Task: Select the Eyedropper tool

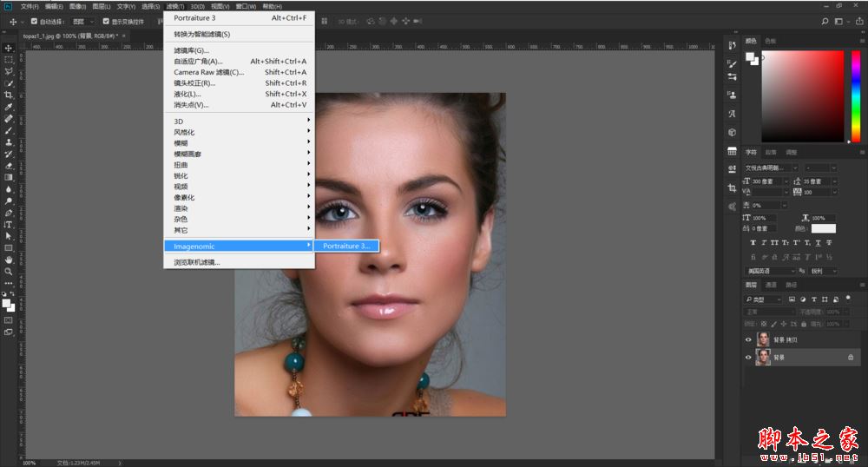Action: point(9,107)
